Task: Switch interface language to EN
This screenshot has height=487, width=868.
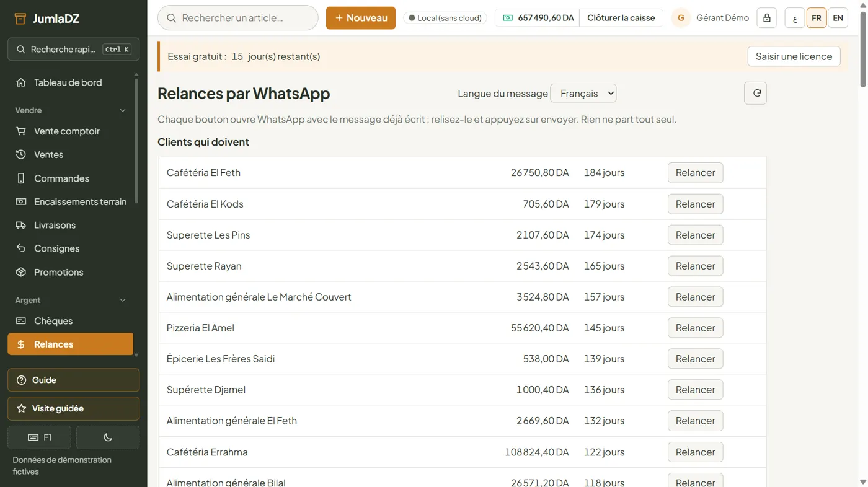Action: pos(838,18)
